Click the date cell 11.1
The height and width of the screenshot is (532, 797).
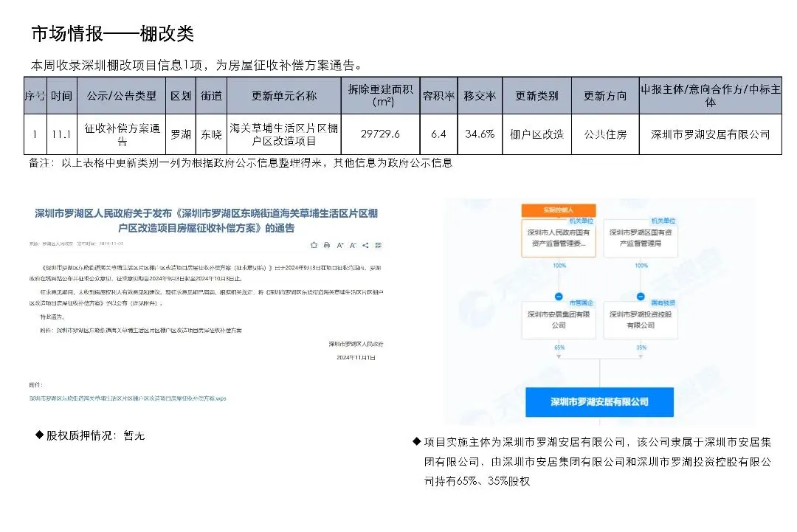[61, 134]
